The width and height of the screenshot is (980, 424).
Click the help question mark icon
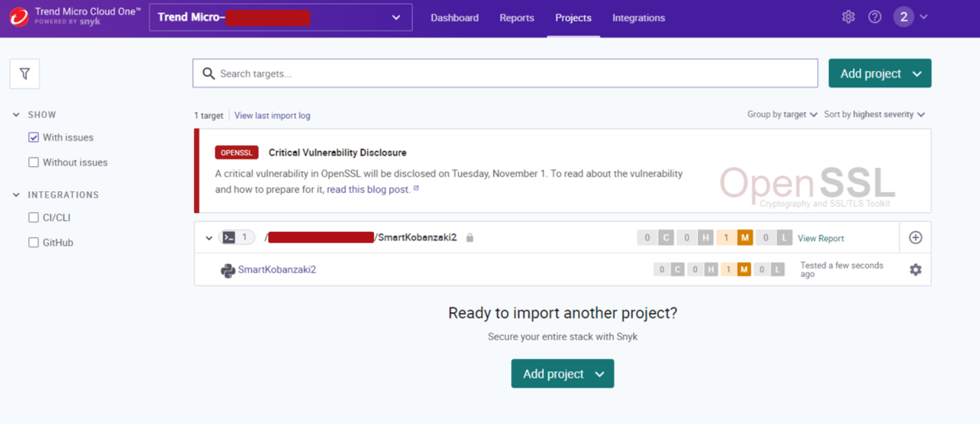pos(875,17)
